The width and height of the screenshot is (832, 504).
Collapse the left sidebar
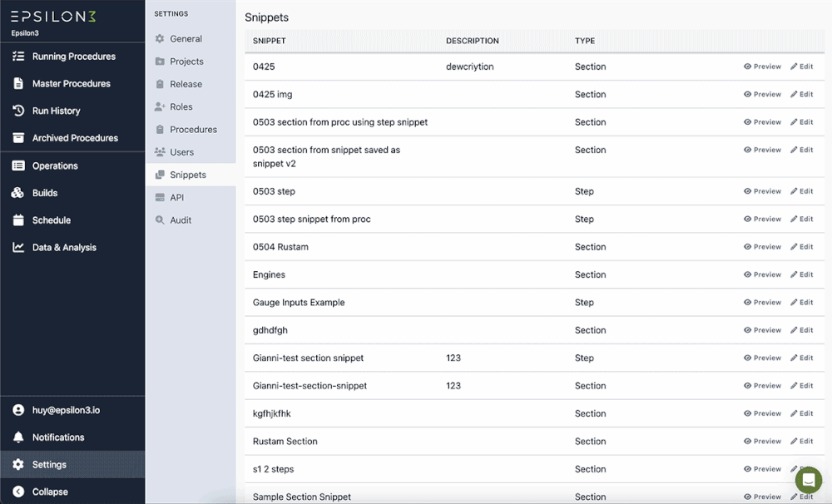[x=19, y=492]
